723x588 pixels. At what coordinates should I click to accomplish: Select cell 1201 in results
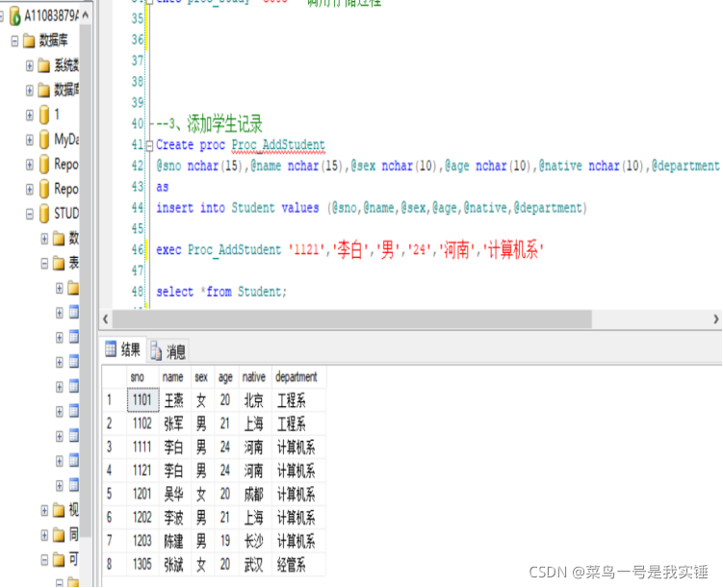point(142,494)
